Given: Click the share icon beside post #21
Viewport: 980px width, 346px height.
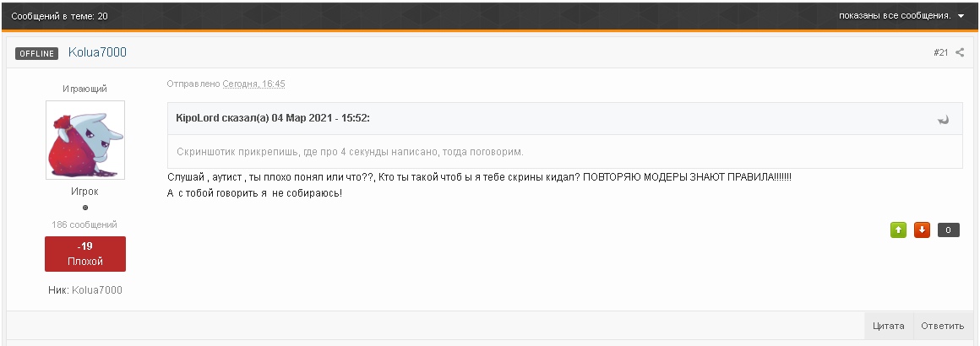Looking at the screenshot, I should tap(960, 52).
